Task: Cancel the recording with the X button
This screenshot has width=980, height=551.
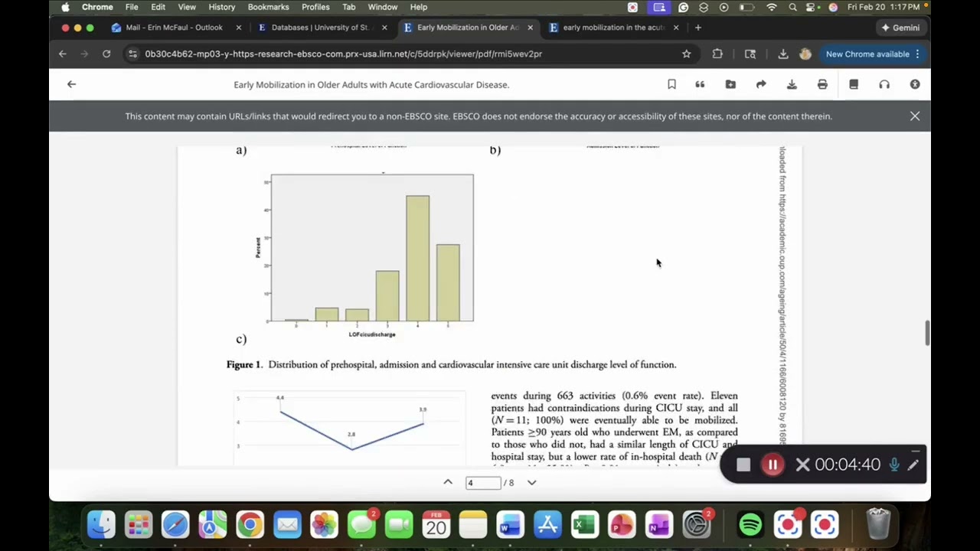Action: [802, 465]
